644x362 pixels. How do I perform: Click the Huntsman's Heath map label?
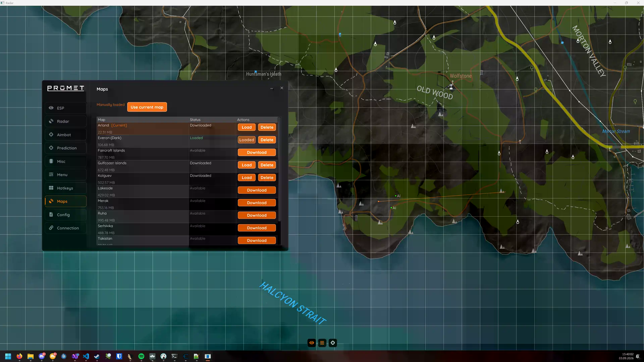point(264,74)
